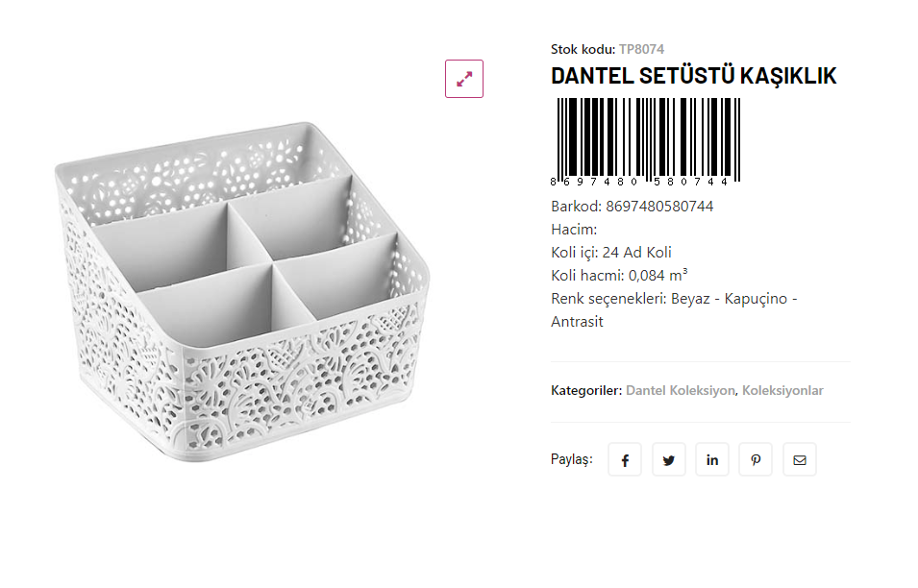Share the product on Facebook
The height and width of the screenshot is (588, 918).
(x=625, y=460)
